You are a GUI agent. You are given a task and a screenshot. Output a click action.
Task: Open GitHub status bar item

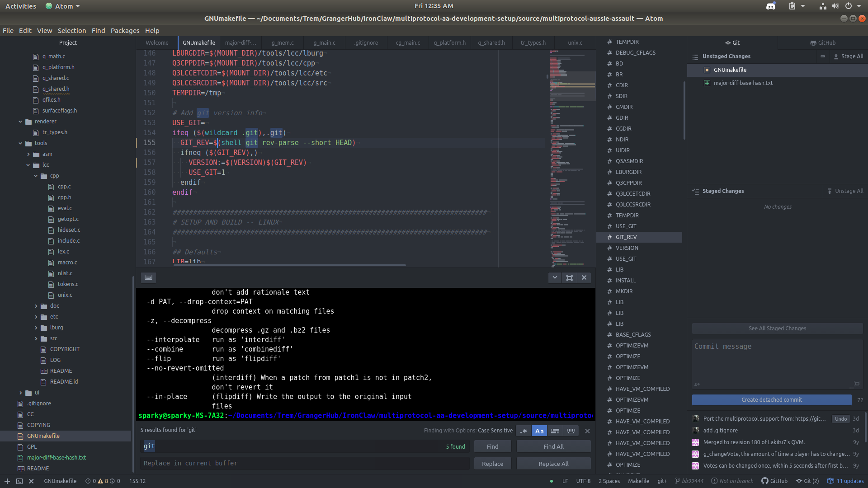tap(774, 481)
